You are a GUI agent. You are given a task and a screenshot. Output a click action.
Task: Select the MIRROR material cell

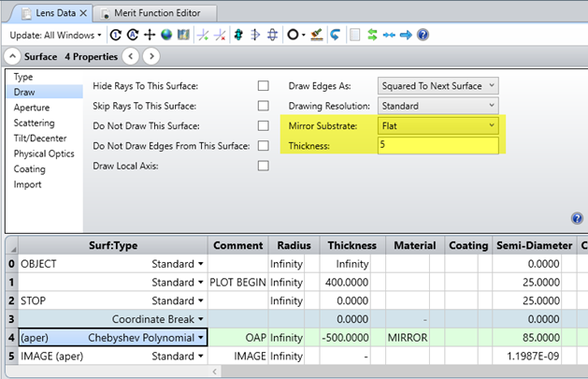point(408,338)
